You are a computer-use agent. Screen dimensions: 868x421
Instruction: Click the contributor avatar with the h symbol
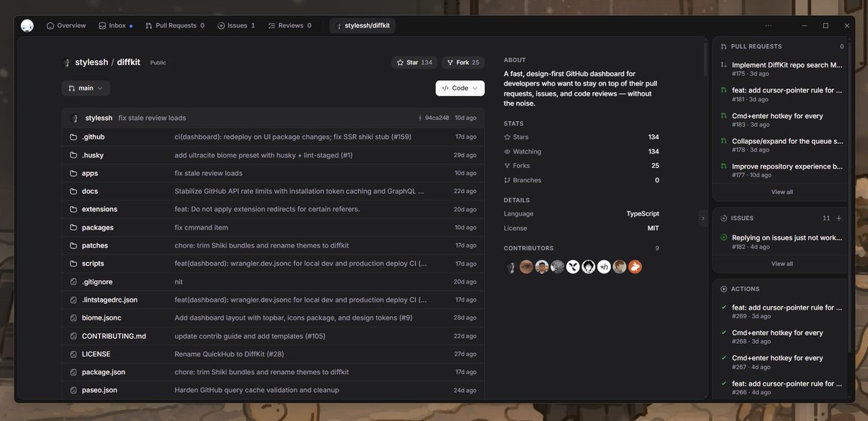point(604,267)
